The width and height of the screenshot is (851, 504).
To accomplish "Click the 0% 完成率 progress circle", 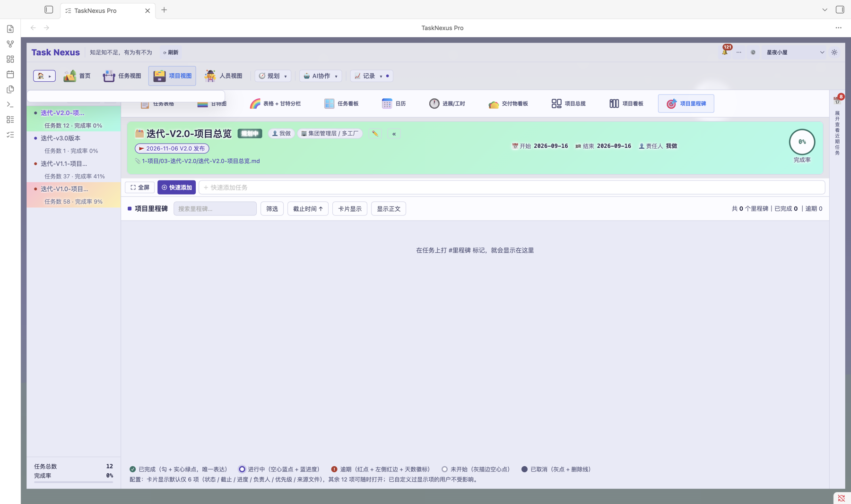I will (802, 142).
